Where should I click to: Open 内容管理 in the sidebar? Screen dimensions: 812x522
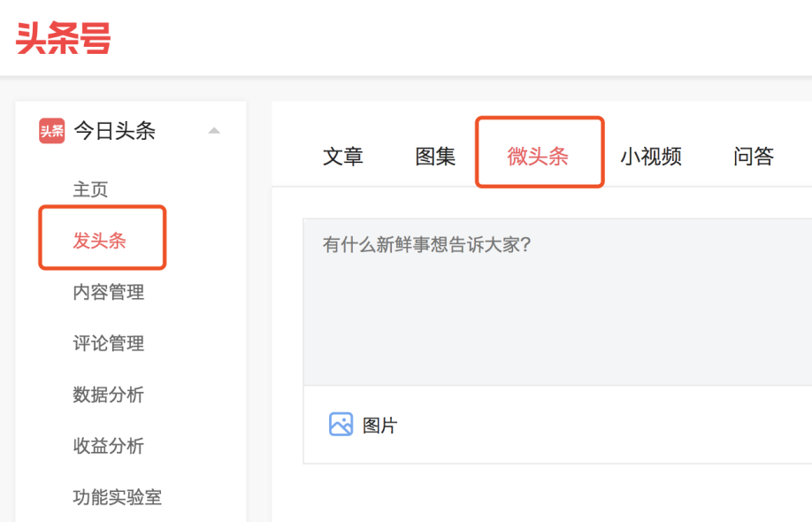coord(108,292)
